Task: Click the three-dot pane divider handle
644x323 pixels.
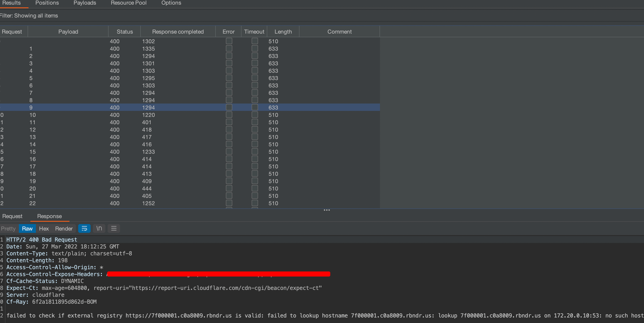Action: (327, 210)
